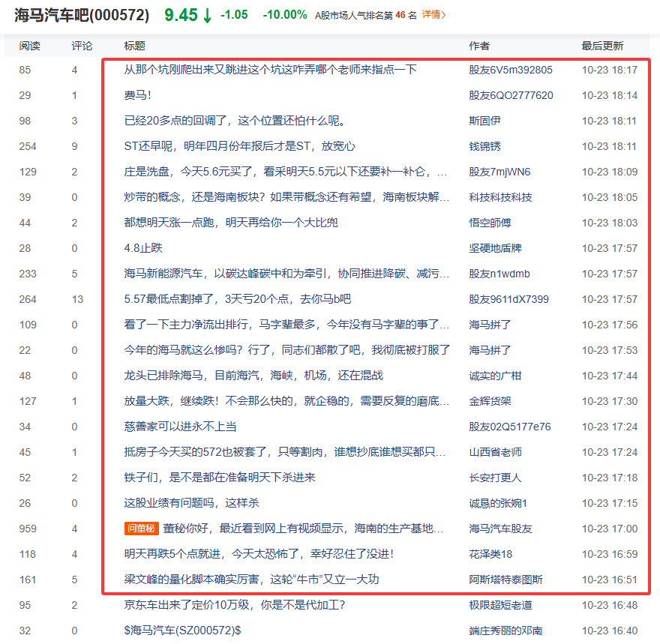Open post '铁子们，是不是都在准备明天下杀进来'
660x644 pixels.
[x=220, y=478]
